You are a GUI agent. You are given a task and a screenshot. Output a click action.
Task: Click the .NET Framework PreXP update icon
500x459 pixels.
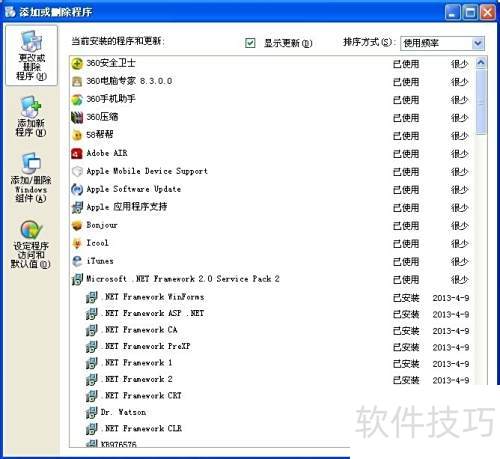92,347
